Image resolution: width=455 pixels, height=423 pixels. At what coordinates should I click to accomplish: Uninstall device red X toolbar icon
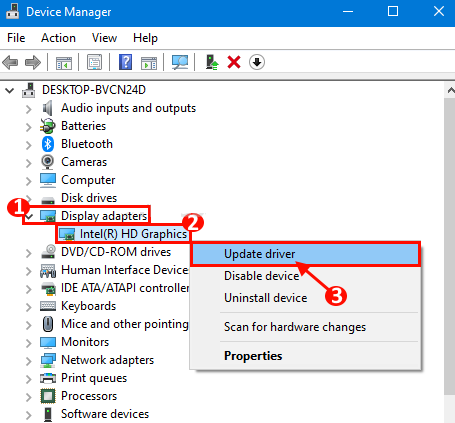coord(234,62)
